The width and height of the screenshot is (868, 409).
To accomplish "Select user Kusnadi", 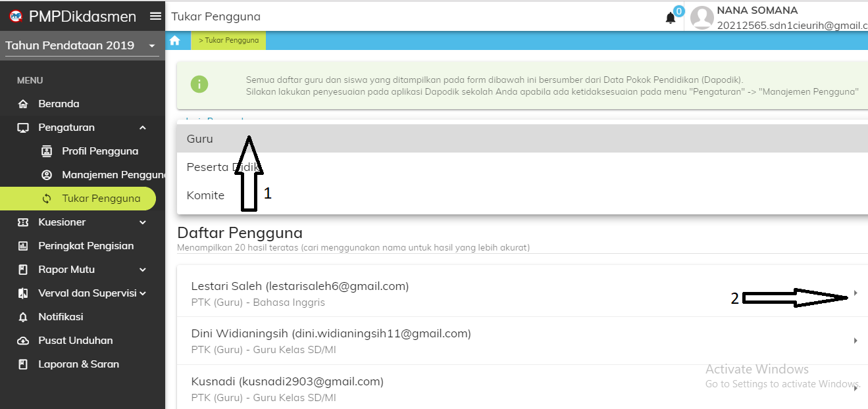I will point(523,388).
